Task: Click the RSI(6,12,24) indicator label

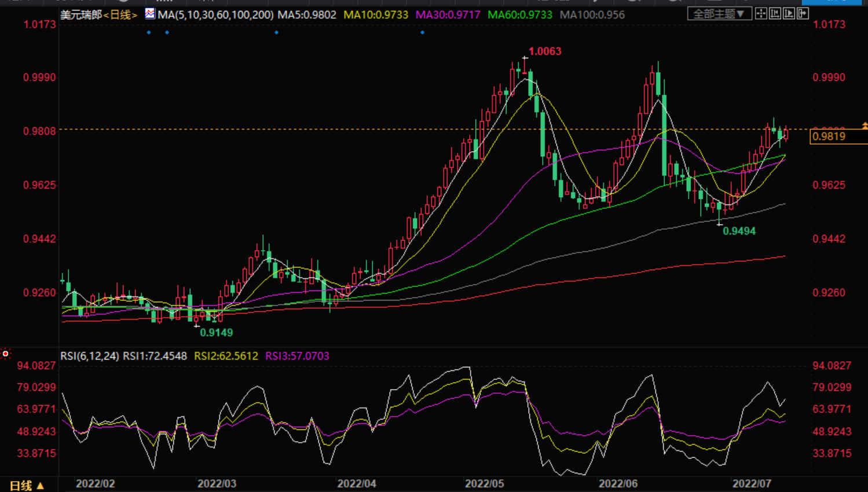Action: 90,356
